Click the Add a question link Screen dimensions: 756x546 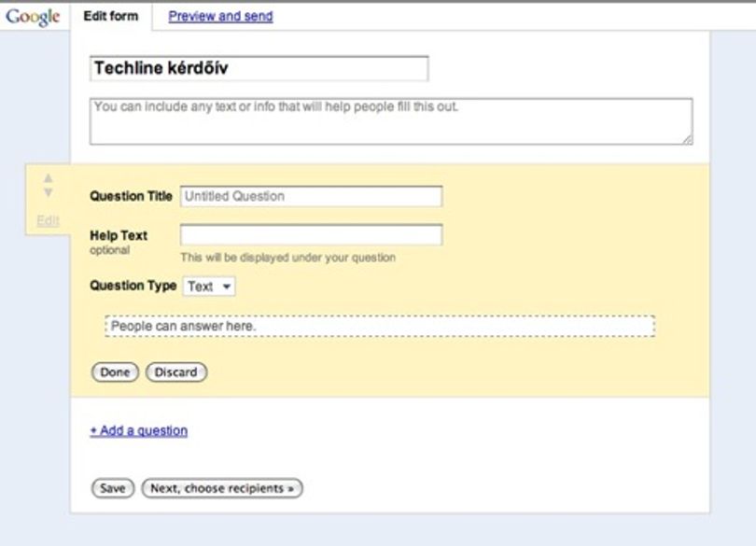[x=139, y=430]
